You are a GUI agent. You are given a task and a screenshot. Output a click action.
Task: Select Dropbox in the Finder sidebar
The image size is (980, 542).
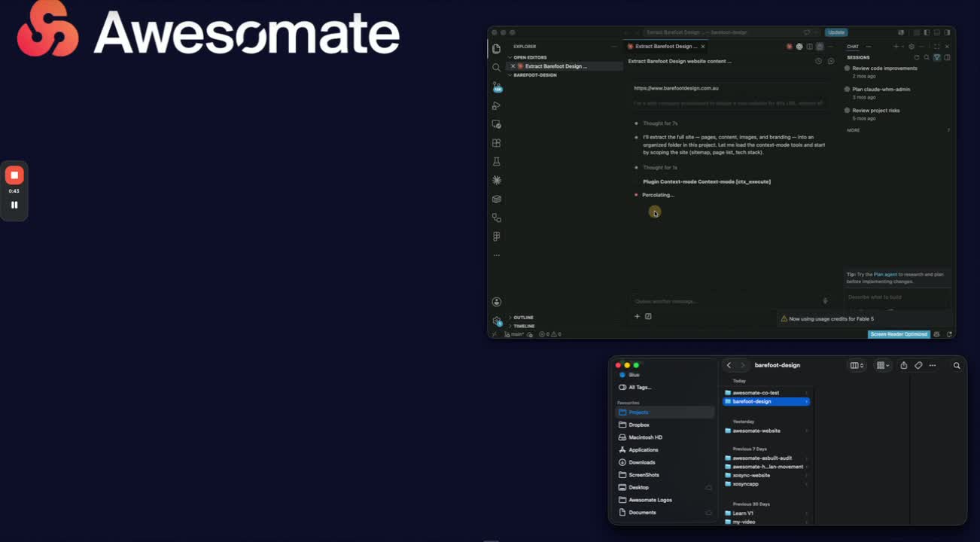pos(665,425)
